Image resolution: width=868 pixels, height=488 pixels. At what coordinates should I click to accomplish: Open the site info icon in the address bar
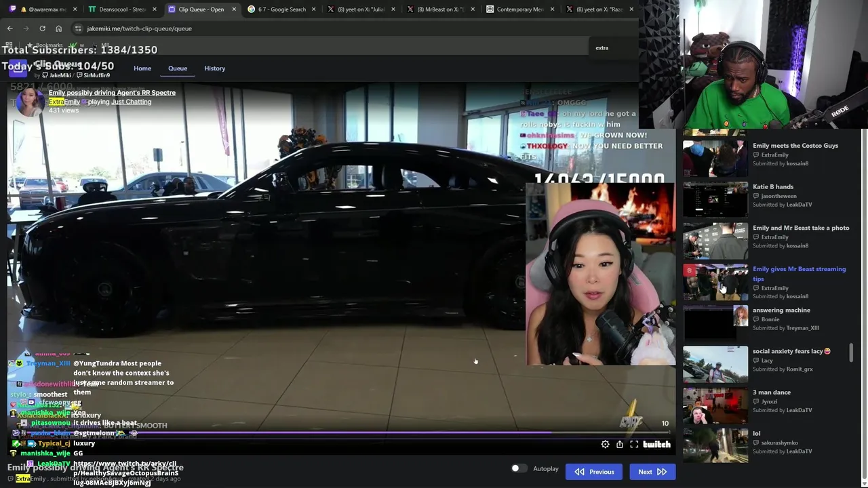[78, 28]
